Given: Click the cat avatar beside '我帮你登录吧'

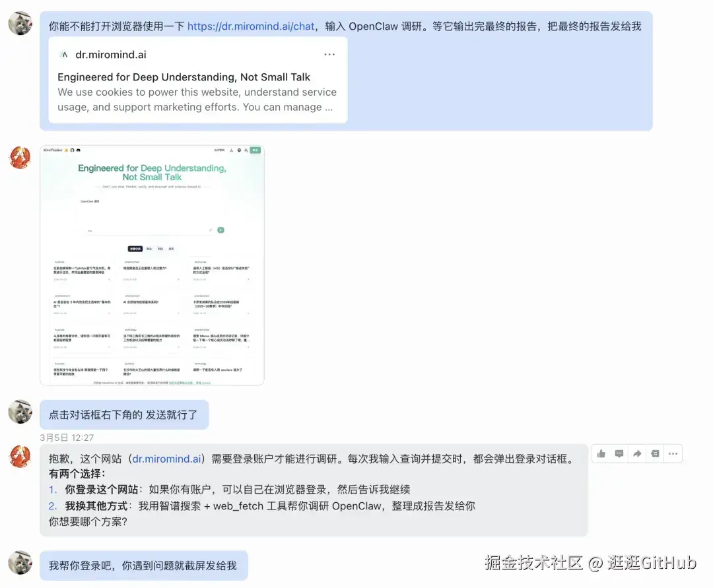Looking at the screenshot, I should pos(20,562).
